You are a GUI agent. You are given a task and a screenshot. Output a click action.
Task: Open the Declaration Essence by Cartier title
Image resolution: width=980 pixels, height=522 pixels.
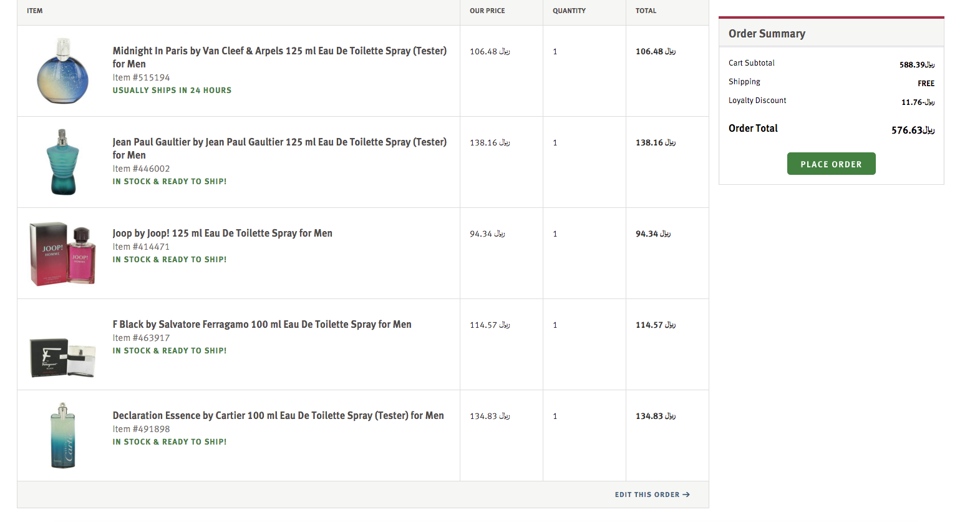(278, 415)
